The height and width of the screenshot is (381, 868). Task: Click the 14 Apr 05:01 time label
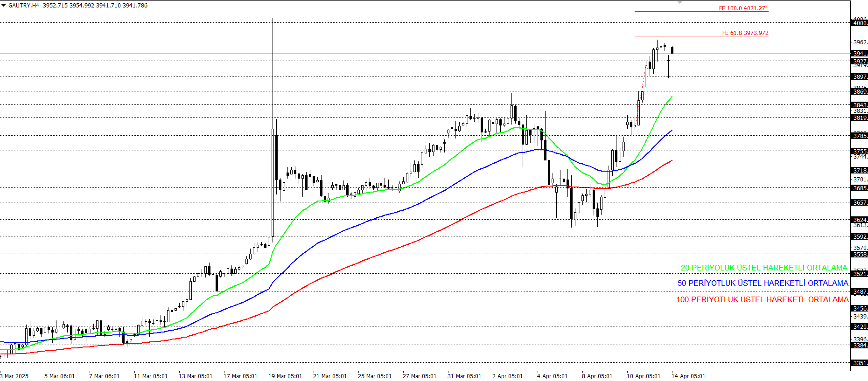(688, 376)
